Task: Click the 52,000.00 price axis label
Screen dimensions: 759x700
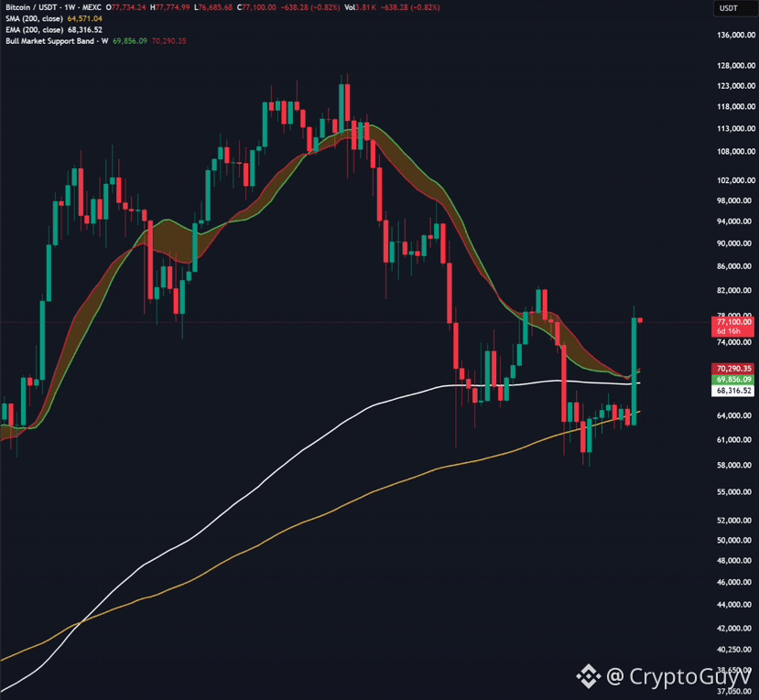Action: [x=734, y=521]
